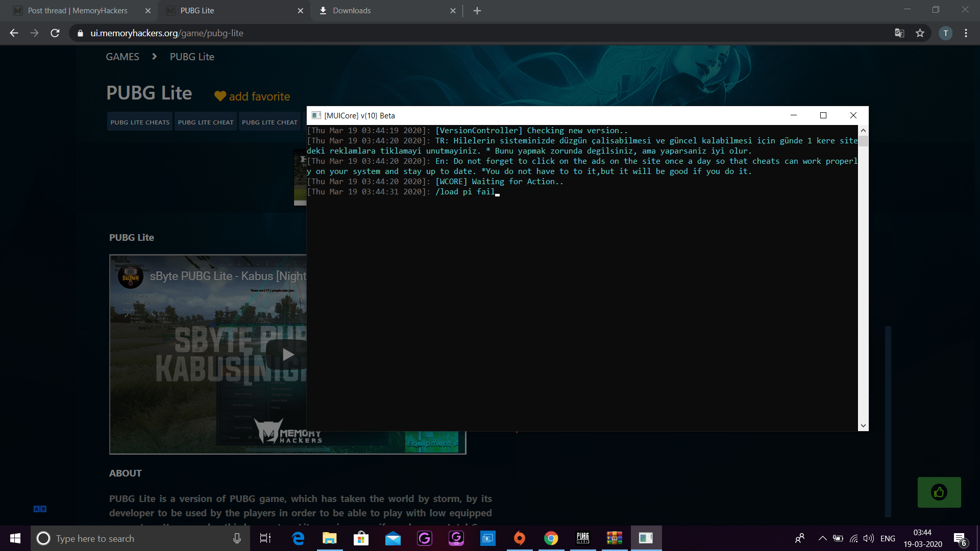
Task: Open Wi-Fi network tray icon
Action: point(853,538)
